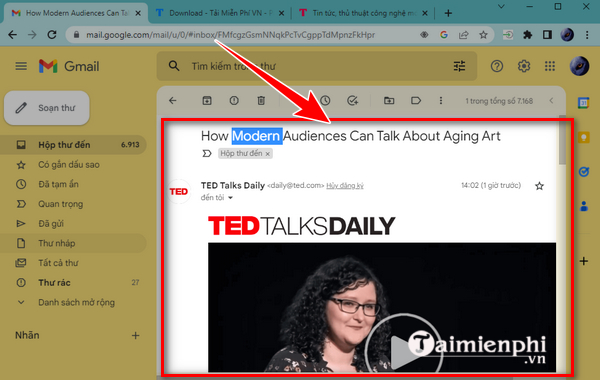This screenshot has height=380, width=600.
Task: Click the TED Talks Daily banner logo
Action: pyautogui.click(x=302, y=226)
